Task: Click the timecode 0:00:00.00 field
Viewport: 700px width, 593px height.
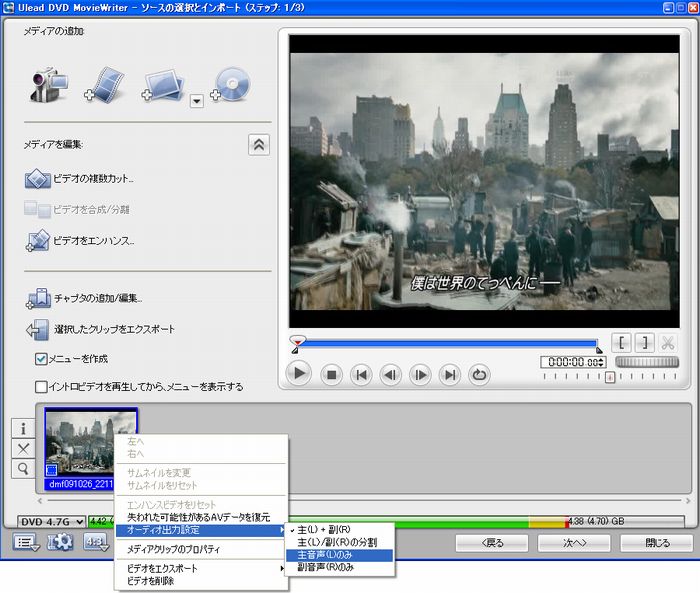Action: click(572, 362)
